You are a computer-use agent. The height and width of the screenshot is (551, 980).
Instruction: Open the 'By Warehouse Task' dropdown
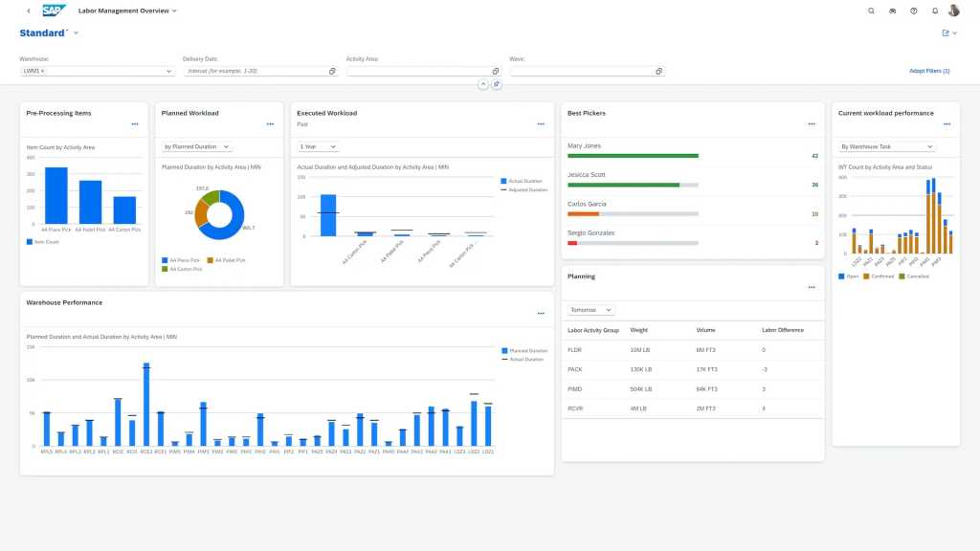point(886,146)
